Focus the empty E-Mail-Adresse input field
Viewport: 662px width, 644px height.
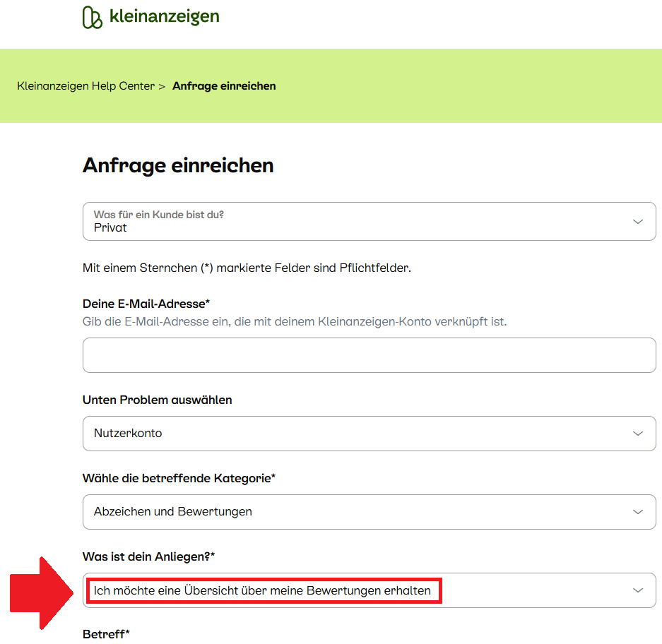click(369, 355)
